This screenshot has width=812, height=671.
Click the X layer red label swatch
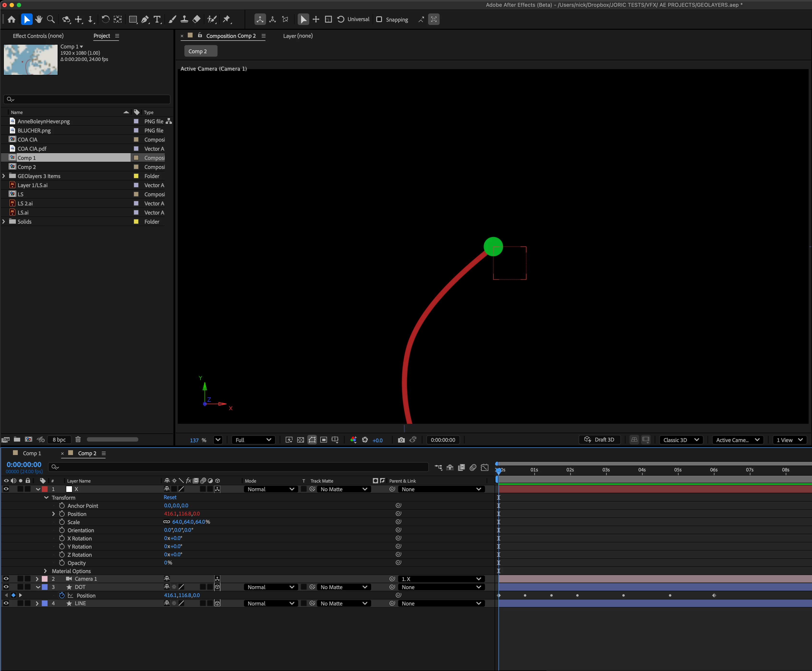click(x=45, y=489)
